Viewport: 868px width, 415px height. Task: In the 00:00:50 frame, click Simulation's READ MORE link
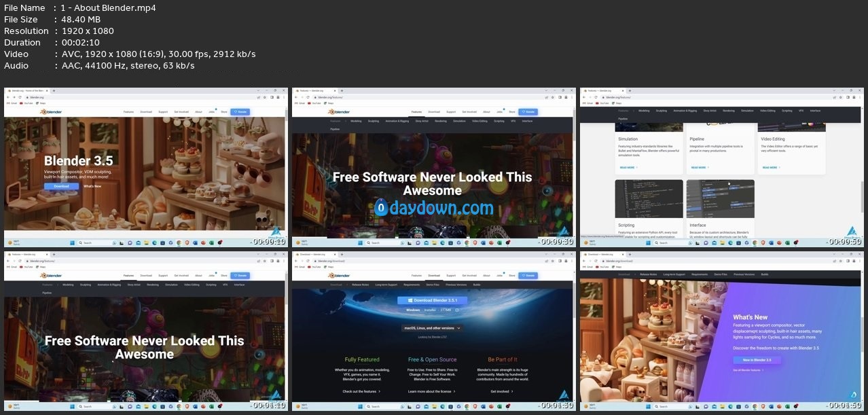[628, 167]
